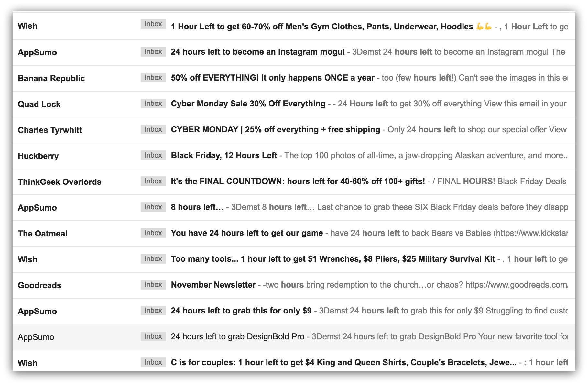Viewport: 588px width, 385px height.
Task: Open The Oatmeal game email
Action: tap(294, 234)
